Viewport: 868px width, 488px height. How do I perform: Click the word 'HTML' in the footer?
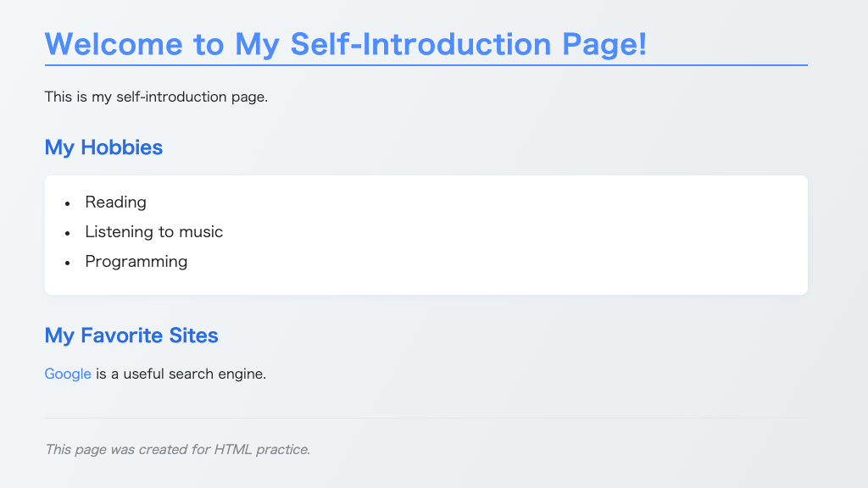point(232,449)
